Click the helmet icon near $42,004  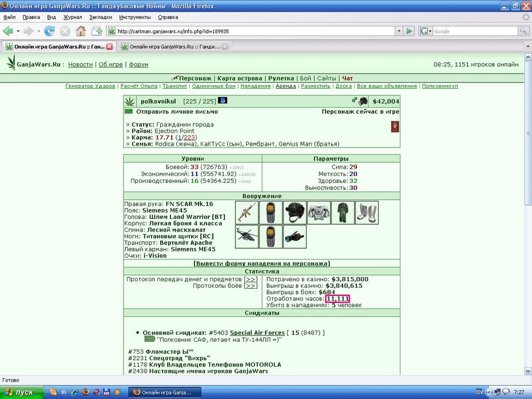coord(363,101)
